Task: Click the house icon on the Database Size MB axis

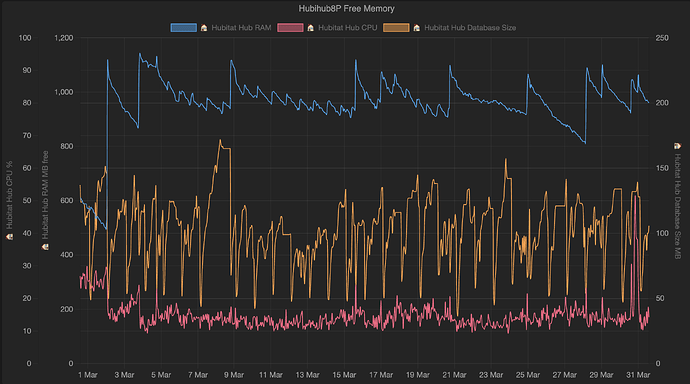Action: point(677,146)
